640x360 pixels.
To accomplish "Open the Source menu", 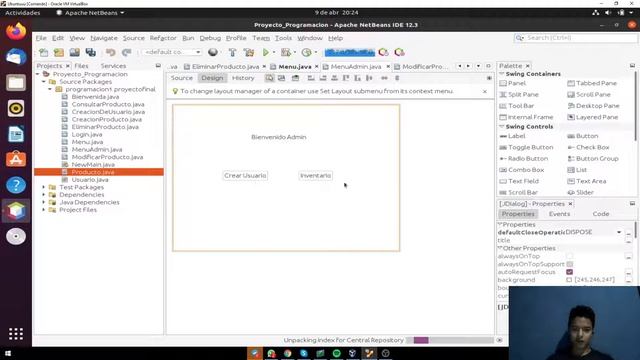I will coord(133,38).
